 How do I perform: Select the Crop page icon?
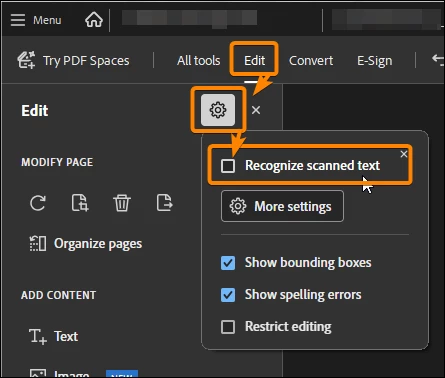(x=80, y=203)
